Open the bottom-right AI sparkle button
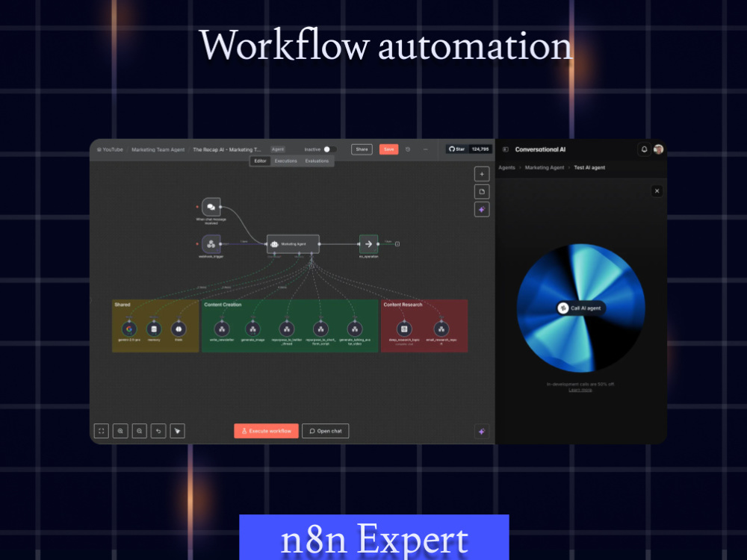 [x=482, y=432]
